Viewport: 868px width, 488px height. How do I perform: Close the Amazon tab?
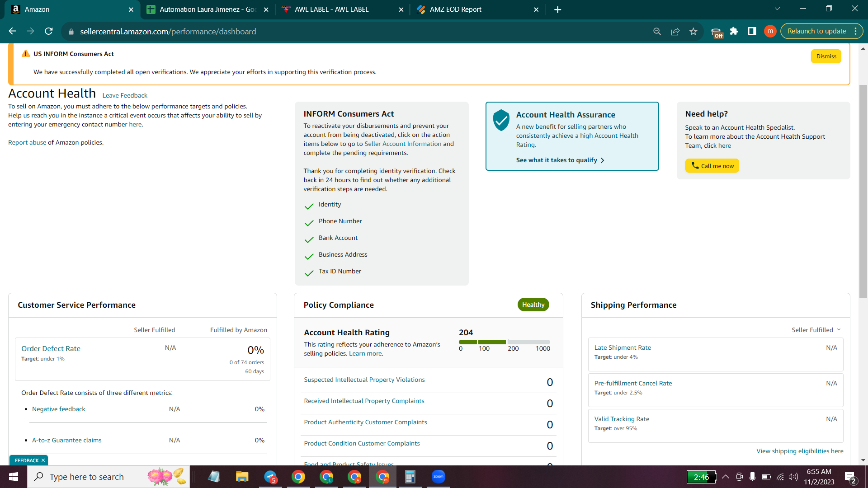131,9
